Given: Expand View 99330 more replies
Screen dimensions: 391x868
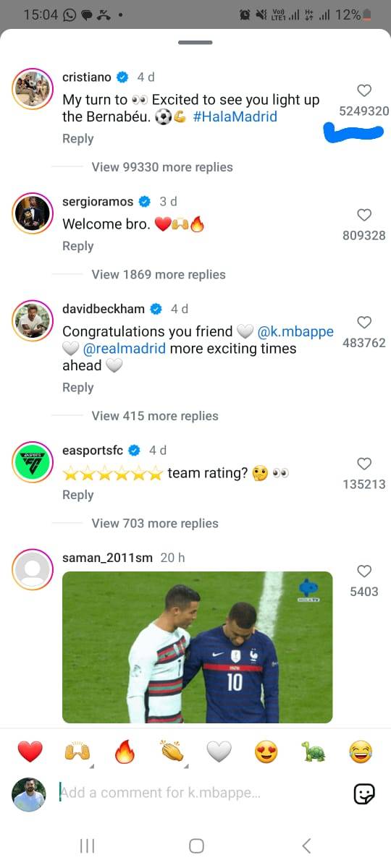Looking at the screenshot, I should click(x=162, y=167).
